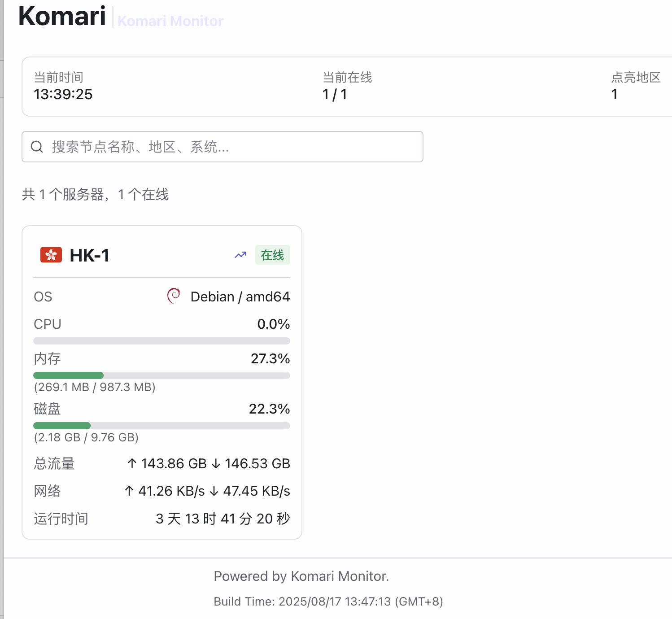
Task: Click the OS row label
Action: click(43, 296)
